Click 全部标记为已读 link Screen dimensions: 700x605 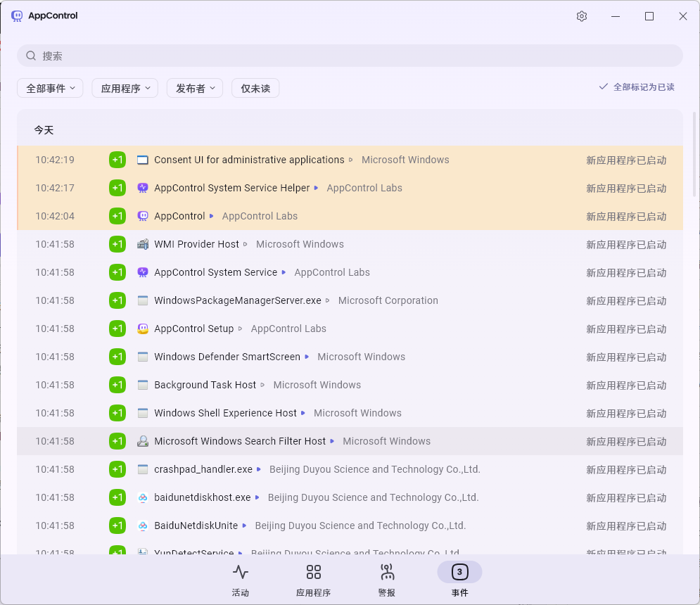tap(644, 87)
